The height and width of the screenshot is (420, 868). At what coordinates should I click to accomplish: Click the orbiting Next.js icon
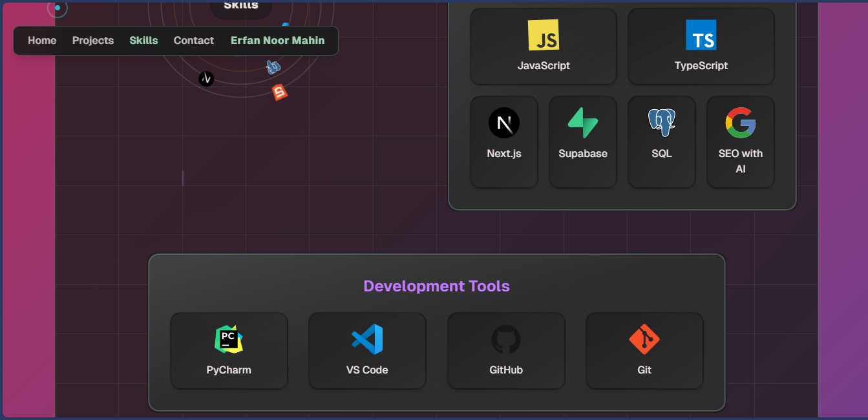(206, 79)
